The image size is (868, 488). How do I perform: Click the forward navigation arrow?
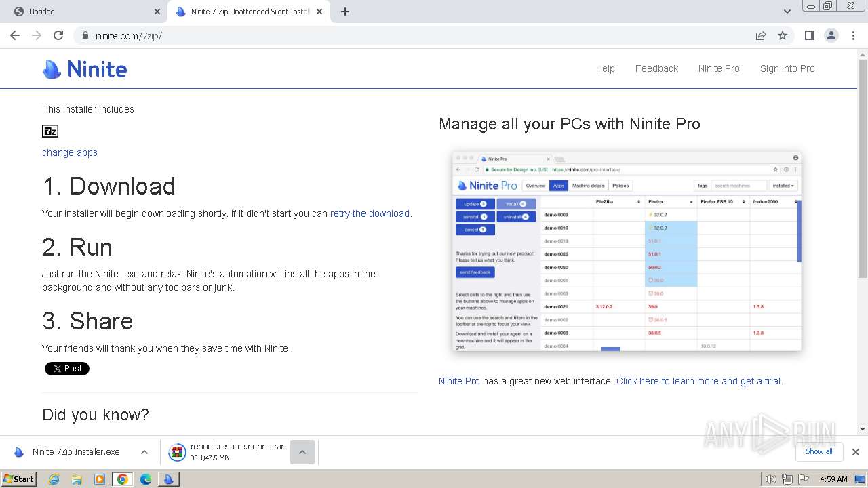pos(37,35)
